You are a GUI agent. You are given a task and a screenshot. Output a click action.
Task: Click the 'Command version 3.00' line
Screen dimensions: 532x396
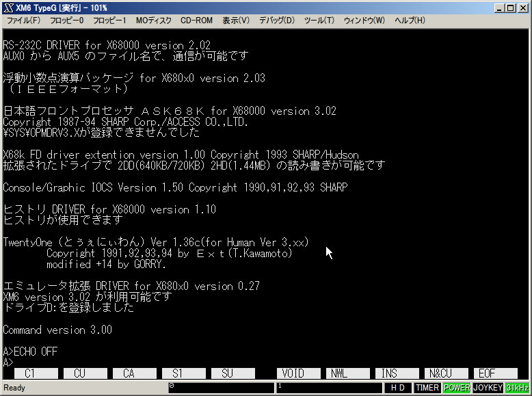[57, 330]
